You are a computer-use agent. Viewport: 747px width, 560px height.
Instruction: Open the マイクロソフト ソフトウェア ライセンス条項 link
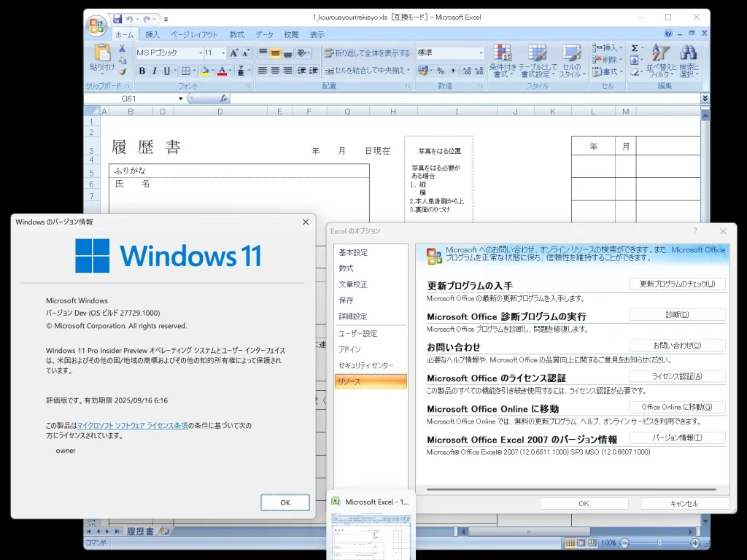tap(133, 425)
